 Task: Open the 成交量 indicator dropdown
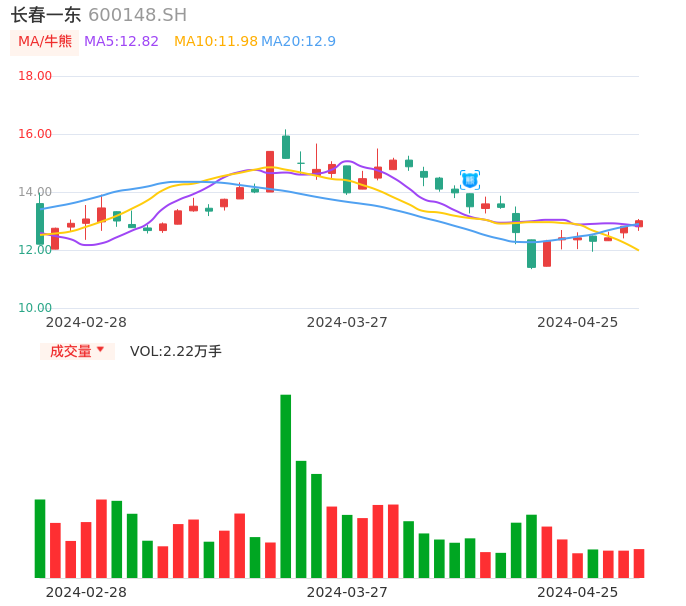(71, 351)
